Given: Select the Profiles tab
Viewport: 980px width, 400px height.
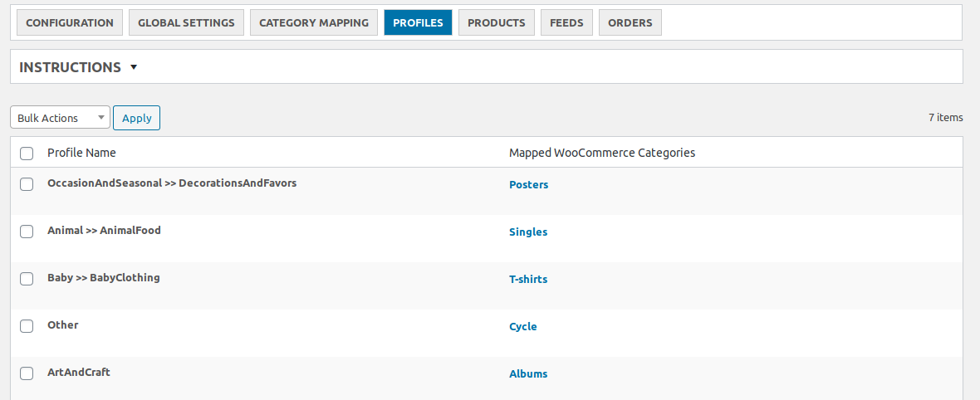Looking at the screenshot, I should click(418, 22).
